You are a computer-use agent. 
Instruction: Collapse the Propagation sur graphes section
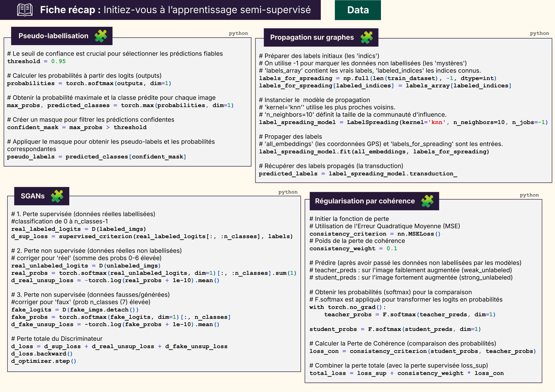312,37
